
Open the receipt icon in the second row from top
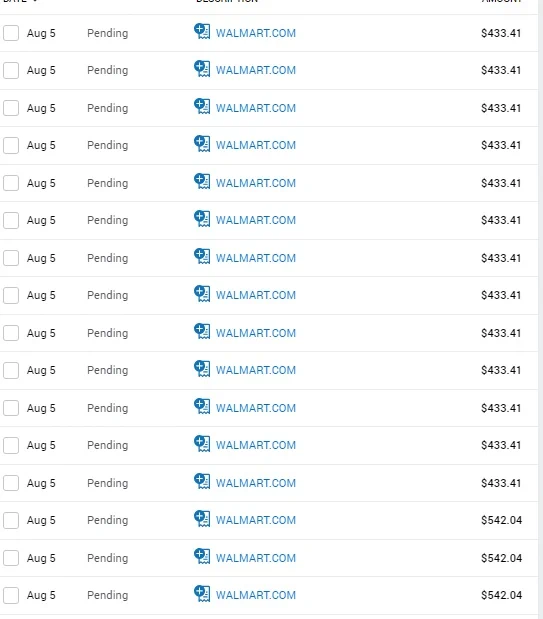(202, 69)
